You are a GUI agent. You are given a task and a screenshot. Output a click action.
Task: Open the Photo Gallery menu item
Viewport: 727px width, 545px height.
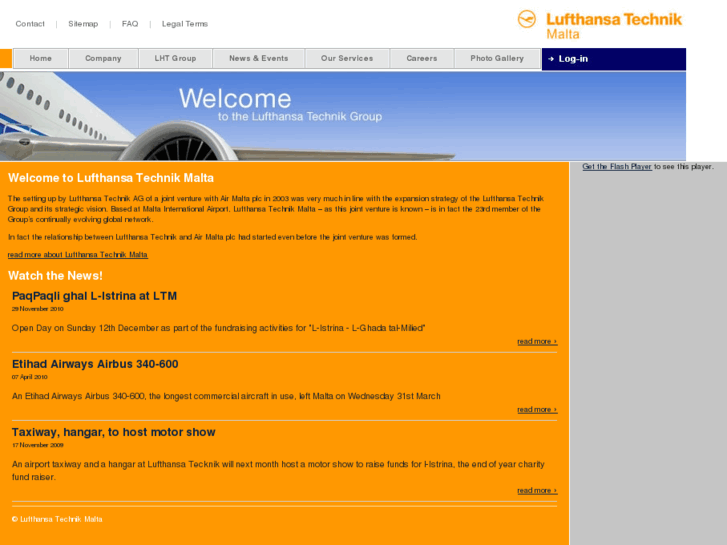pos(497,58)
